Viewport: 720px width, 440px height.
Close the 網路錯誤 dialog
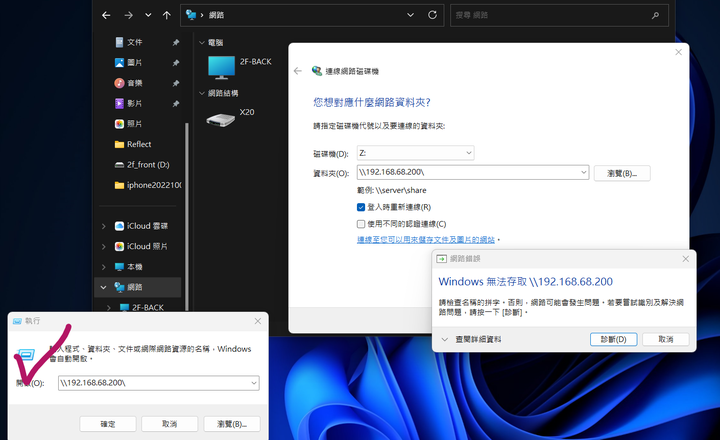[x=686, y=259]
